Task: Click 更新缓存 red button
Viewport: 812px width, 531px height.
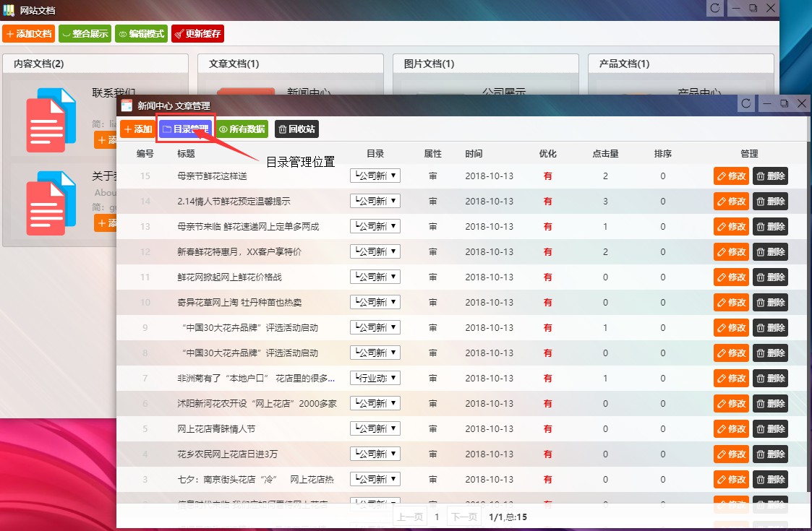Action: pyautogui.click(x=198, y=34)
